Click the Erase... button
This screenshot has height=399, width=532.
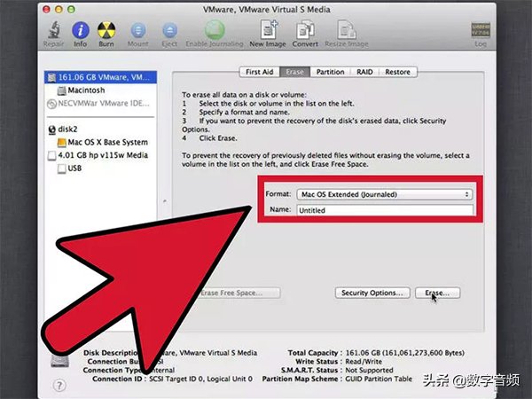(438, 293)
